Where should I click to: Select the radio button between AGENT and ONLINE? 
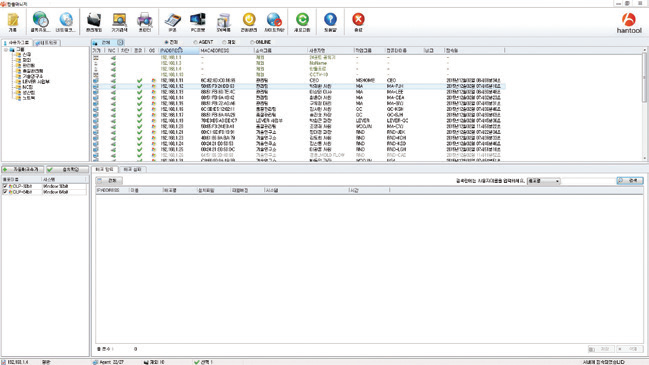pos(224,42)
